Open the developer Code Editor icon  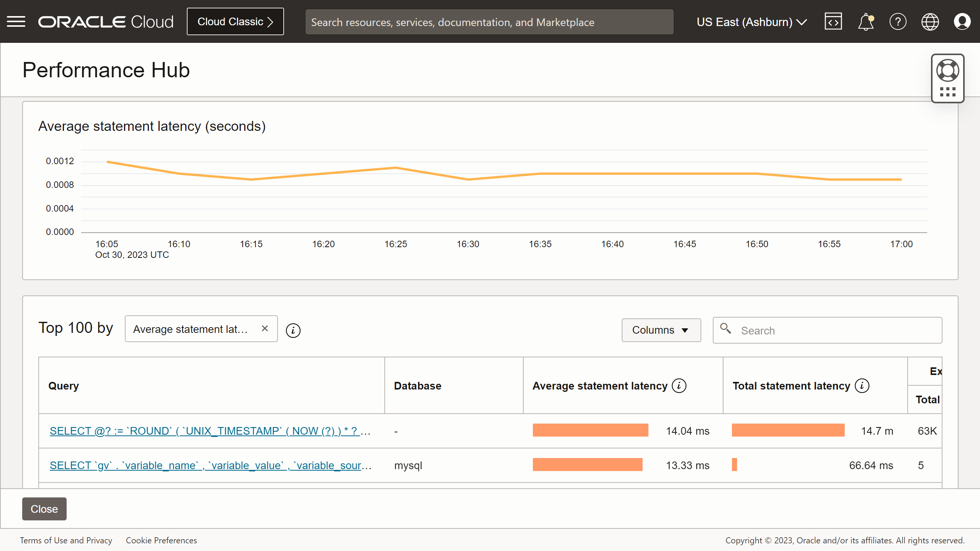833,21
